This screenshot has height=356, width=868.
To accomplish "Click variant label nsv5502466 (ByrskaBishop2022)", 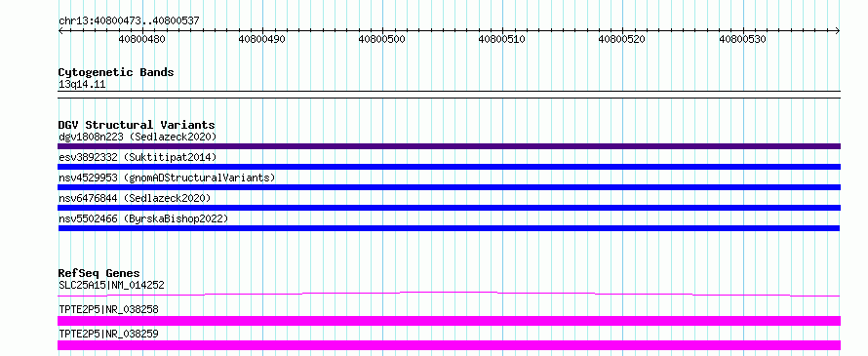I will coord(143,218).
